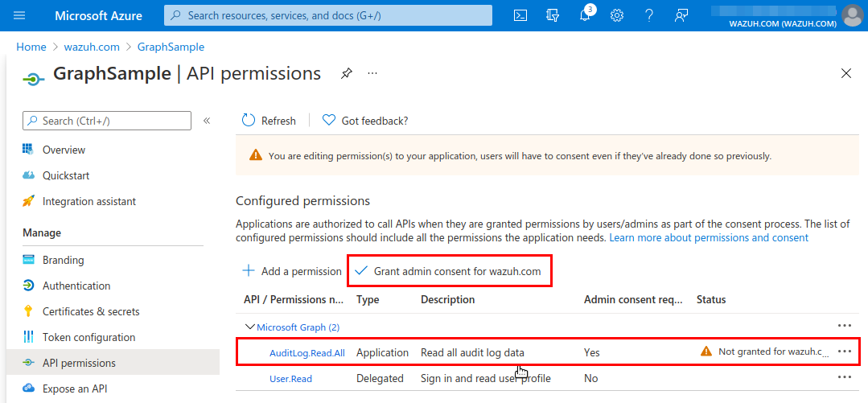The image size is (868, 403).
Task: Open ellipsis menu for Microsoft Graph row
Action: (844, 327)
